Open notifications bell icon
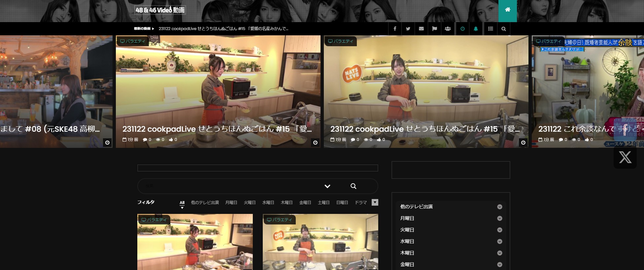Screen dimensions: 644x270 pos(476,29)
